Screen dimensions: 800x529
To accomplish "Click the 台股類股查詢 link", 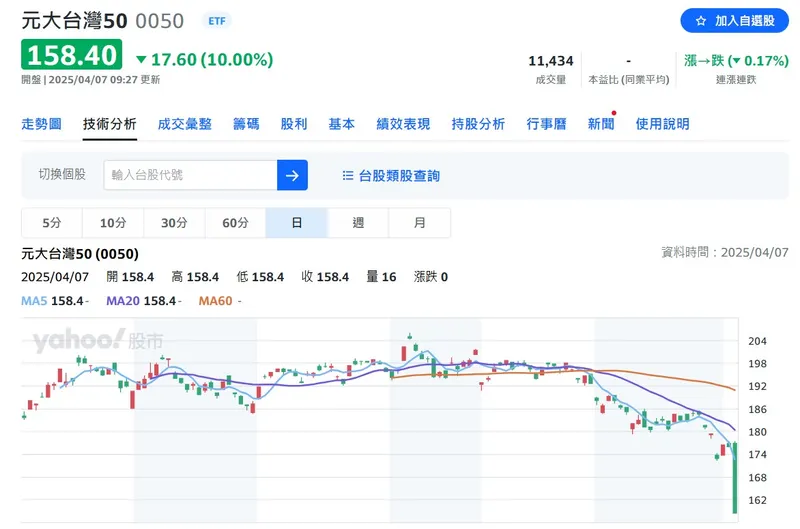I will point(399,175).
